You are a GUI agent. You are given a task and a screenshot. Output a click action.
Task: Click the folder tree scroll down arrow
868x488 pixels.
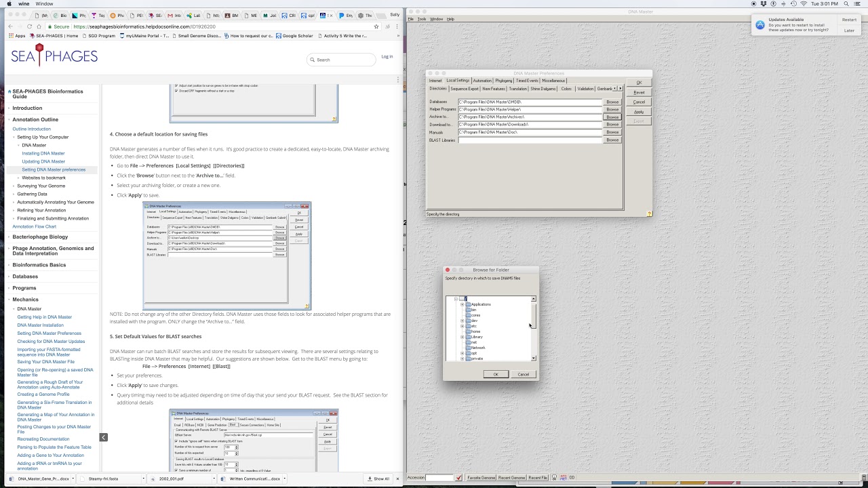coord(533,358)
